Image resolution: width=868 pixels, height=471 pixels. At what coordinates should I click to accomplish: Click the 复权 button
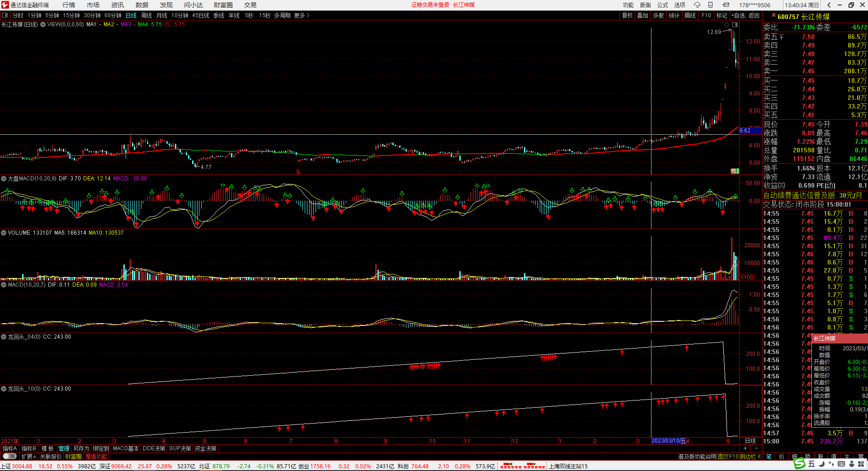point(627,15)
